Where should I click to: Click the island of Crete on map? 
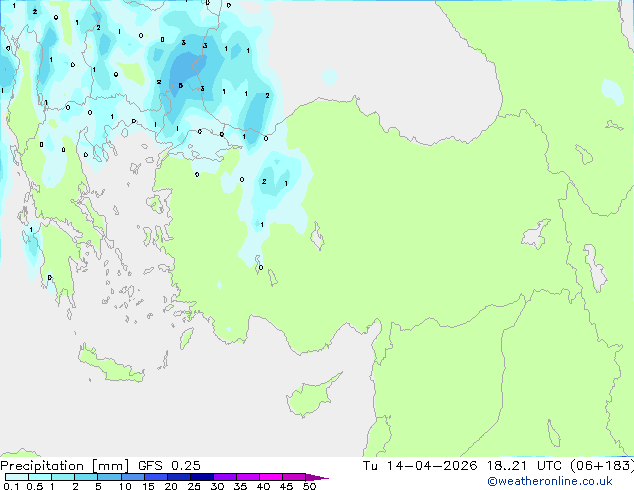110,365
